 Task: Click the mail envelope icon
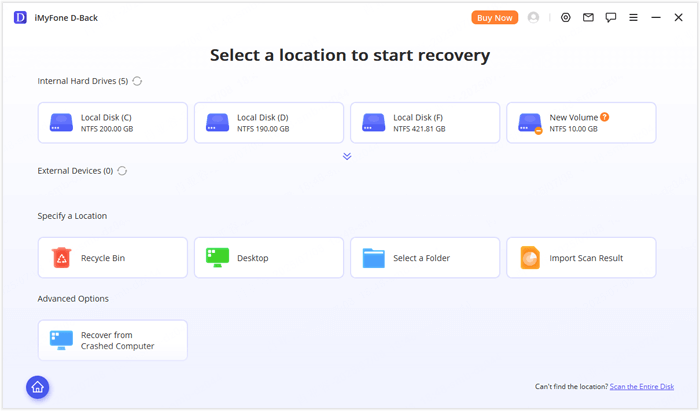(x=588, y=18)
